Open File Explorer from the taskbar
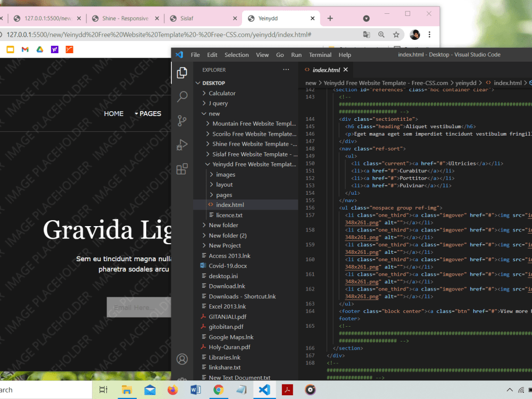Image resolution: width=532 pixels, height=399 pixels. 127,390
